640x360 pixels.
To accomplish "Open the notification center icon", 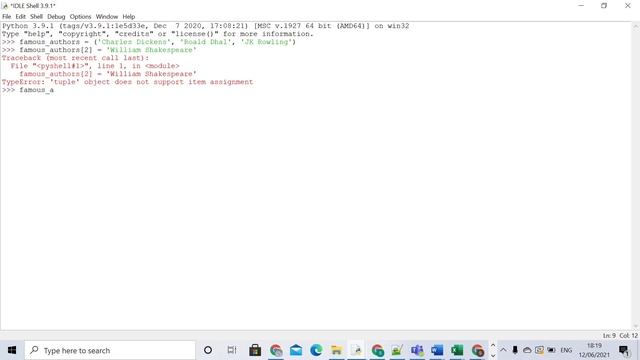I will [624, 350].
